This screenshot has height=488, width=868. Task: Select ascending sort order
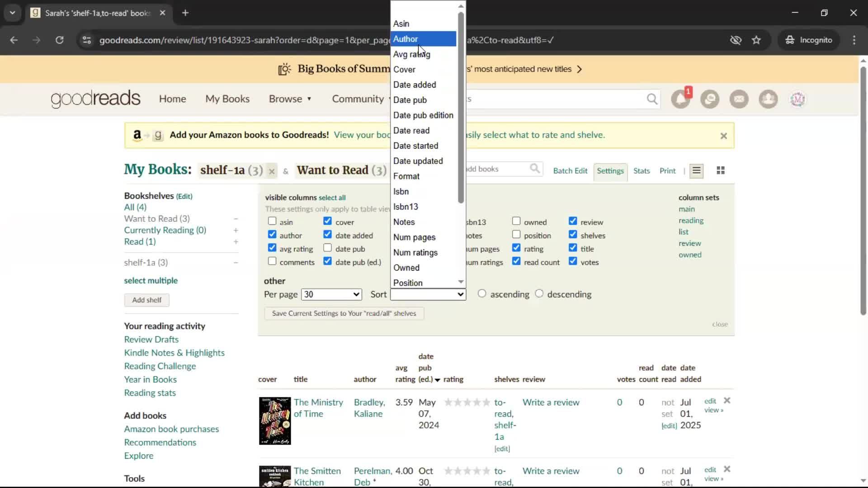482,293
